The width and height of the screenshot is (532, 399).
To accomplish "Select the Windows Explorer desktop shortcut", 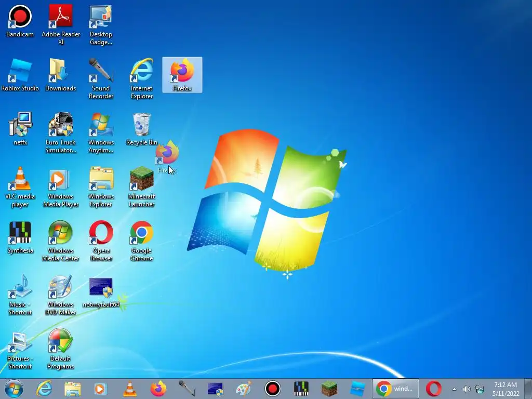I will point(101,187).
